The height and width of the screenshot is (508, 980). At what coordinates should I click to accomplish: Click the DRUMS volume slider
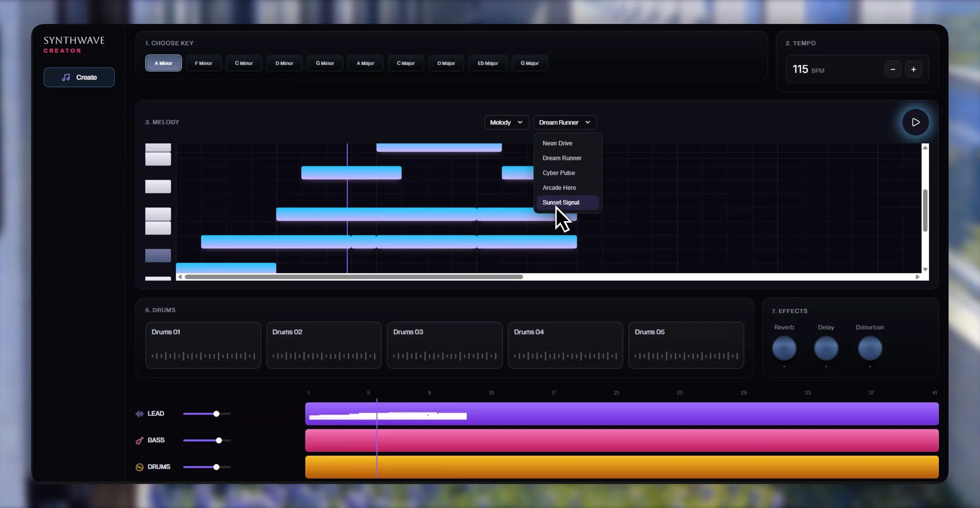pos(207,467)
